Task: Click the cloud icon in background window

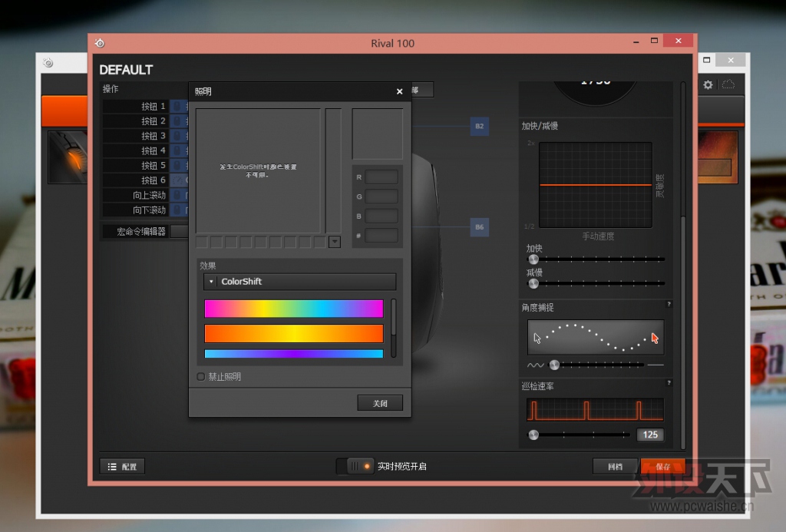Action: (728, 84)
